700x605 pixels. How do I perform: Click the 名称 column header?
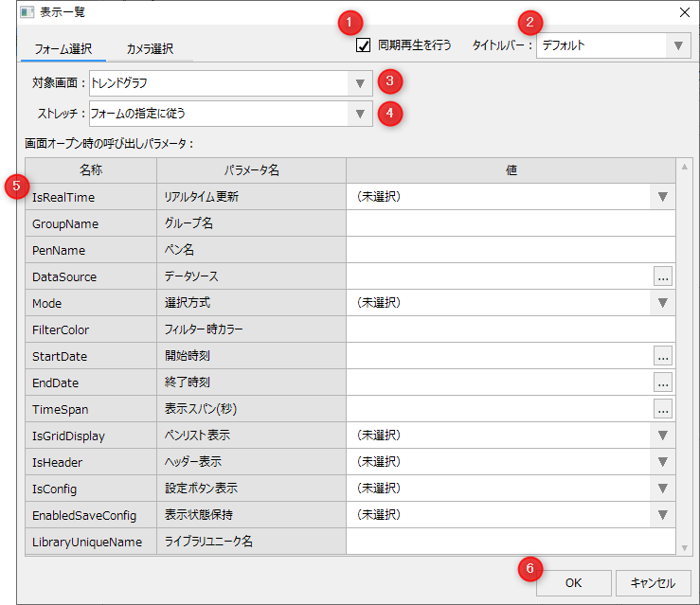[x=91, y=170]
